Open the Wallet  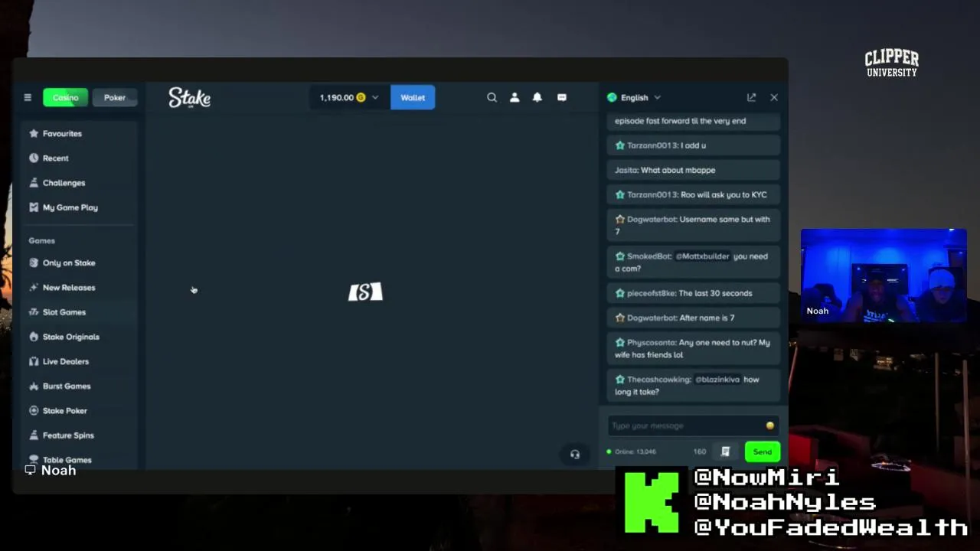413,97
